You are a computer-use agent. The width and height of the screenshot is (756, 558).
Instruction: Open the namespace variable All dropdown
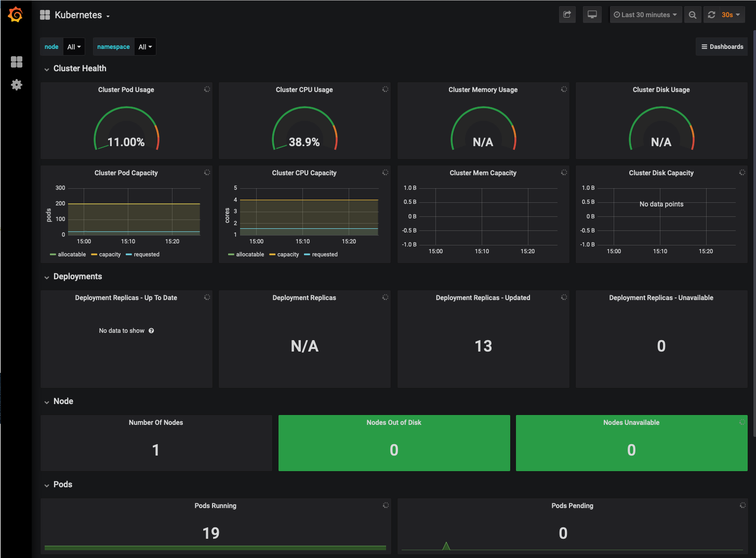pos(145,47)
